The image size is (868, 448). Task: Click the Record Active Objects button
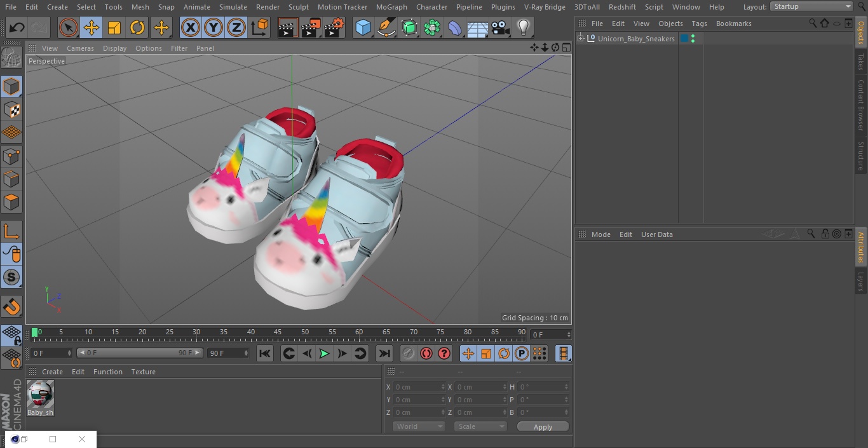coord(409,354)
